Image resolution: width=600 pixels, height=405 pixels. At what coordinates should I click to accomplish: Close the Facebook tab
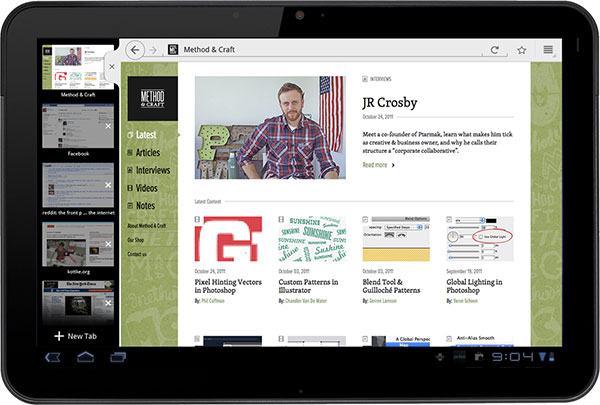click(108, 126)
